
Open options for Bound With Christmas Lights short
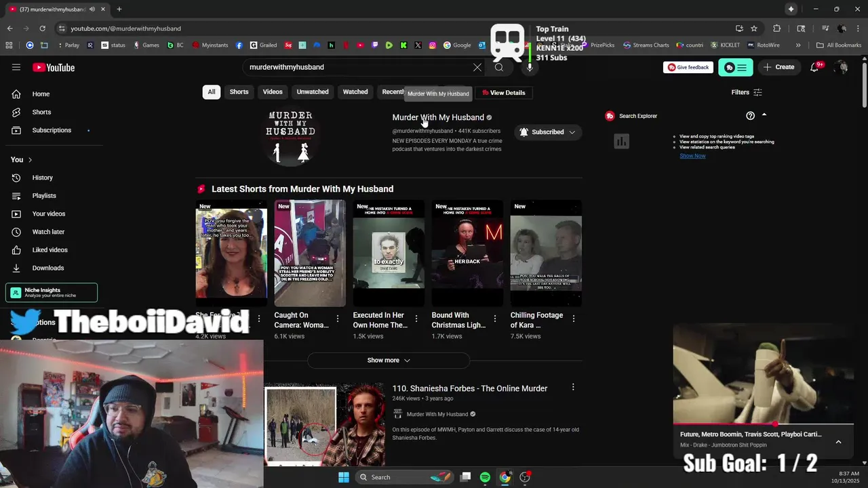point(495,319)
